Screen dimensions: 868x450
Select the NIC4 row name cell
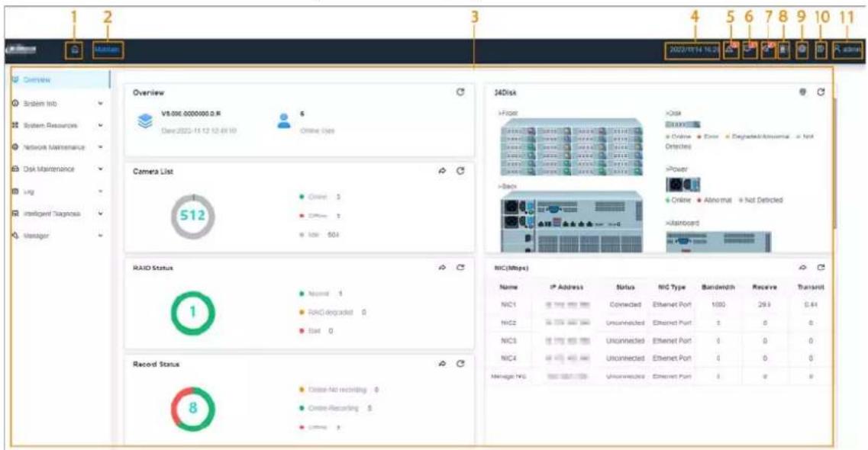click(x=508, y=358)
